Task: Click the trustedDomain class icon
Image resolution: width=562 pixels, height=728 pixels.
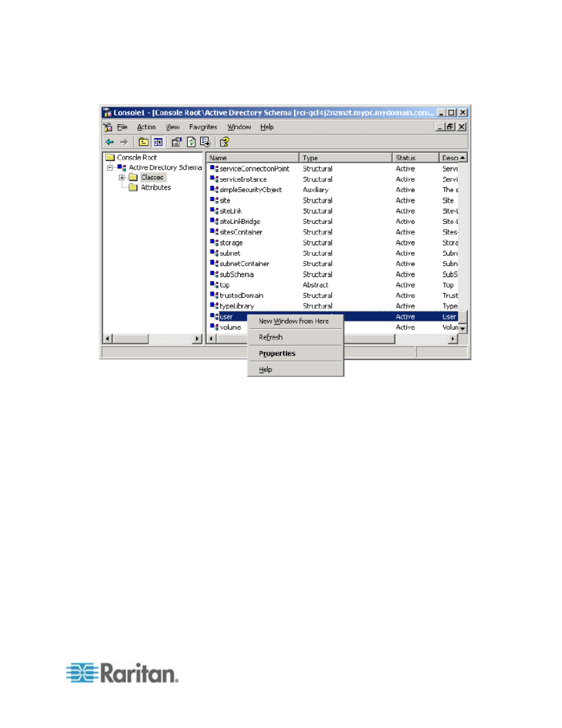Action: [214, 296]
